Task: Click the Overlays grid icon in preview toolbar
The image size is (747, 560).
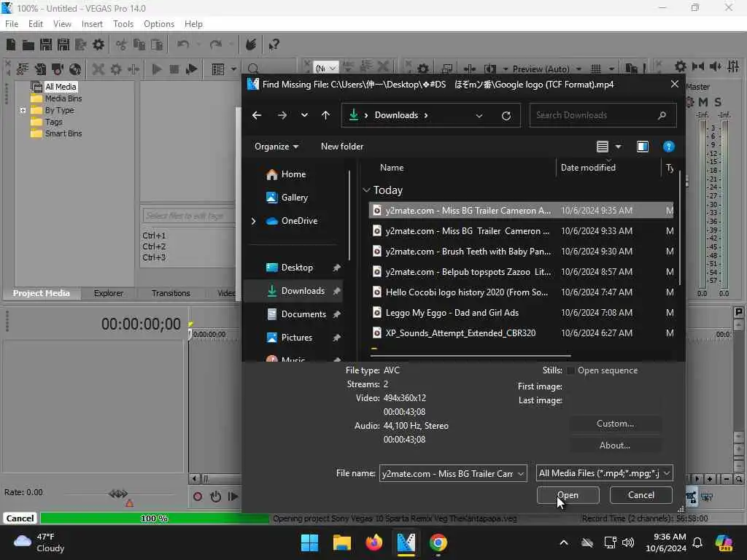Action: pos(595,69)
